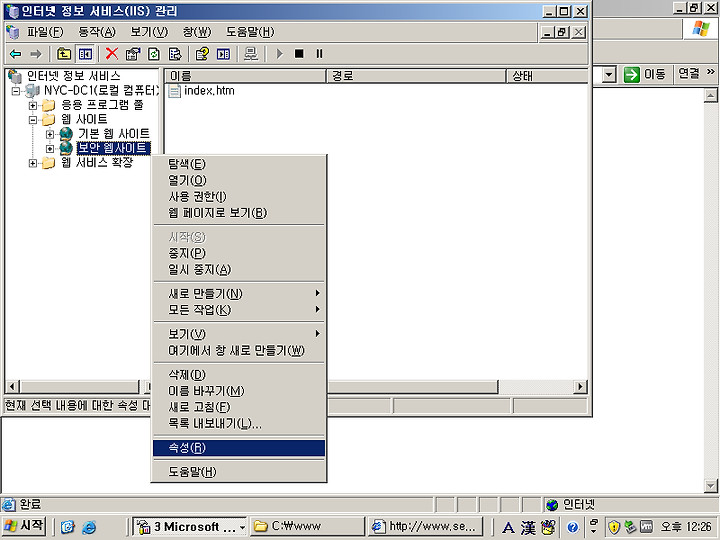Choose 속성(R) from the context menu

tap(239, 448)
